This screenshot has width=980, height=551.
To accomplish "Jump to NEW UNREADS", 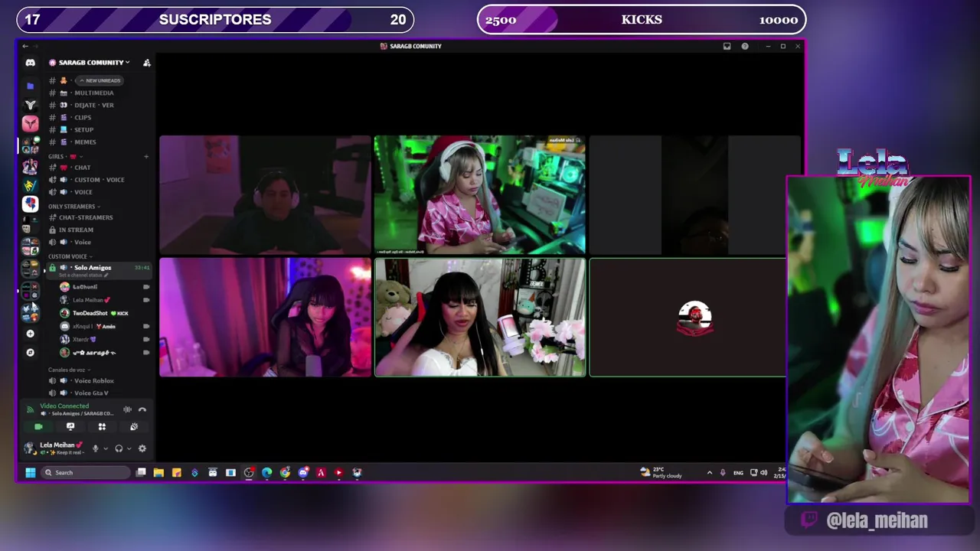I will (100, 80).
